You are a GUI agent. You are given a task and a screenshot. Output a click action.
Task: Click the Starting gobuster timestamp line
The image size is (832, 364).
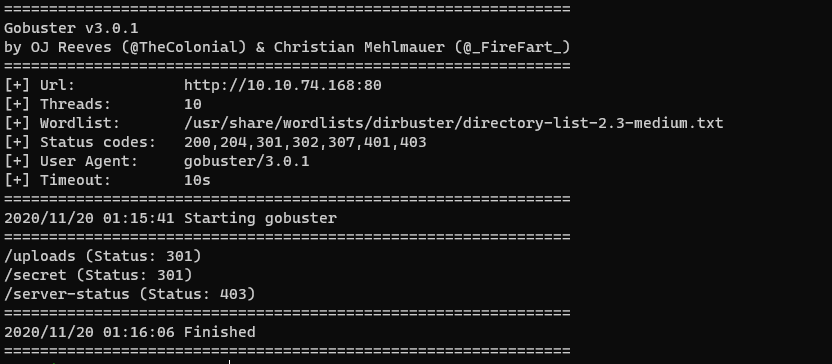[170, 218]
